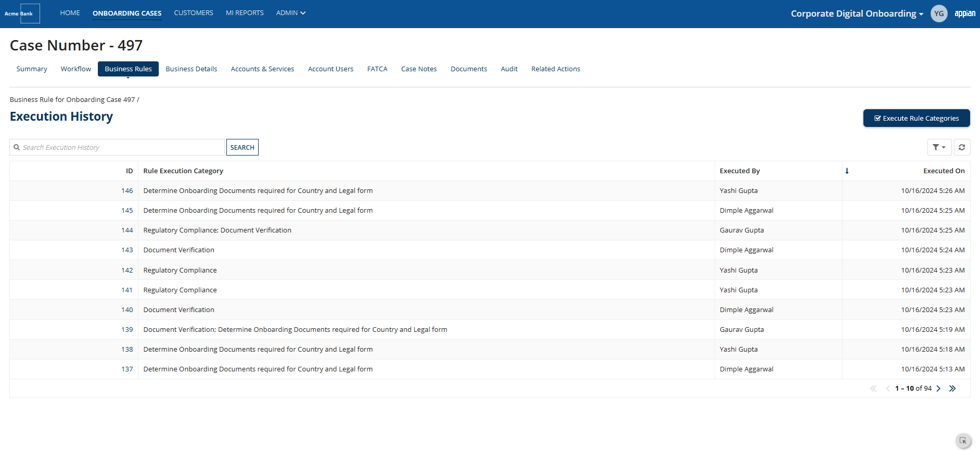Screen dimensions: 980x451
Task: Open the filter options dropdown
Action: tap(939, 147)
